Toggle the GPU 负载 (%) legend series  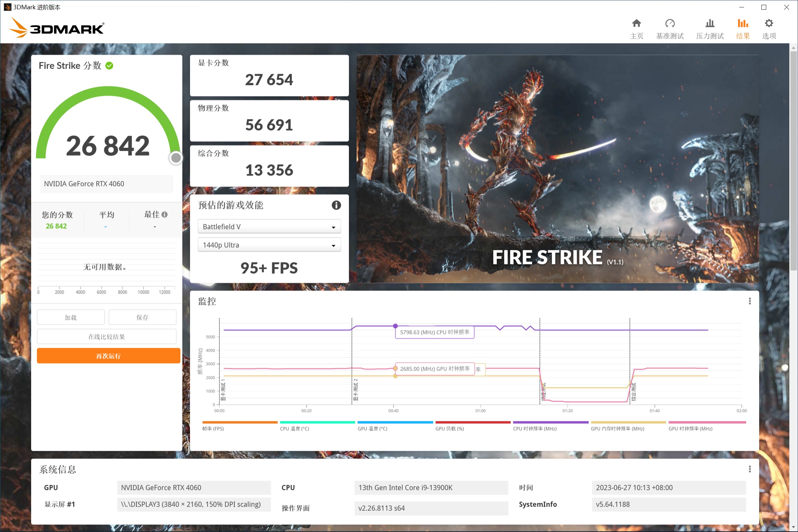click(x=473, y=426)
